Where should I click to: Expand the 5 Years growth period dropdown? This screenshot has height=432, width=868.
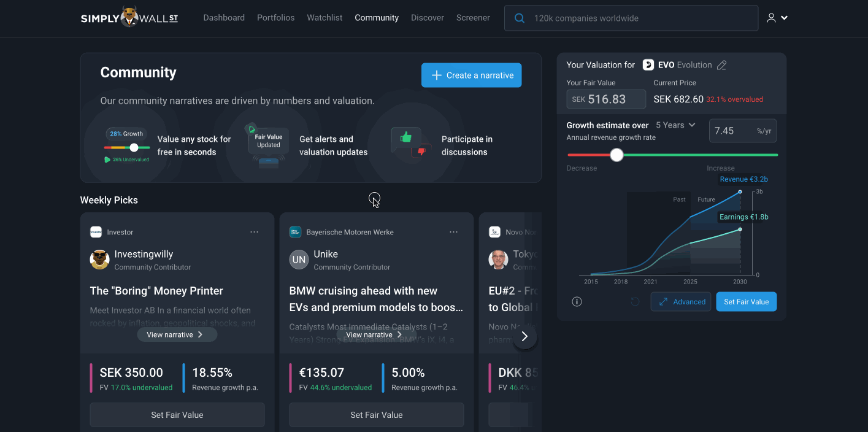(x=675, y=125)
